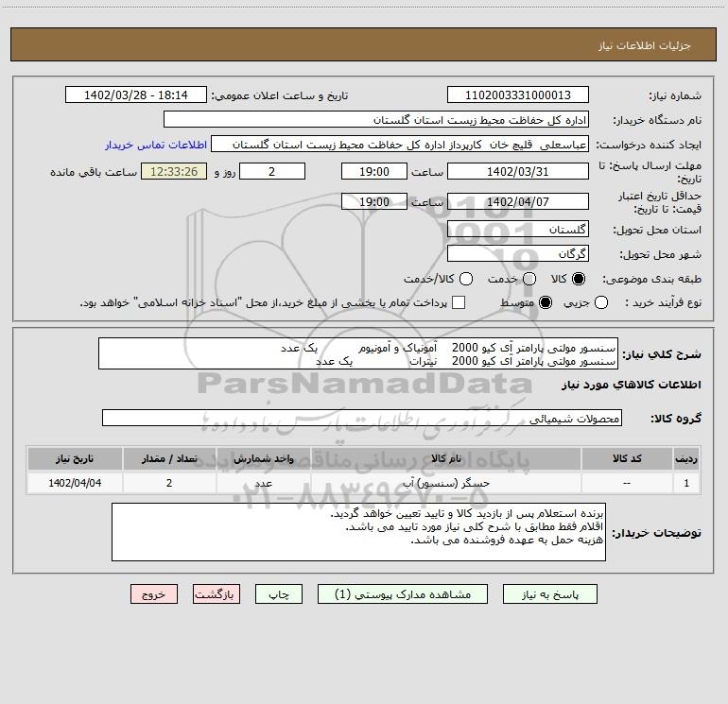Click the واحد شمارش column header

click(263, 459)
